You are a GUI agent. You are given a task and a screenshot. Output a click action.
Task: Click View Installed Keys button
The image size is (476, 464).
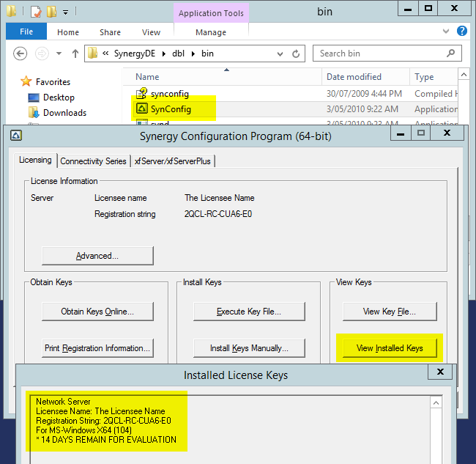click(x=390, y=348)
